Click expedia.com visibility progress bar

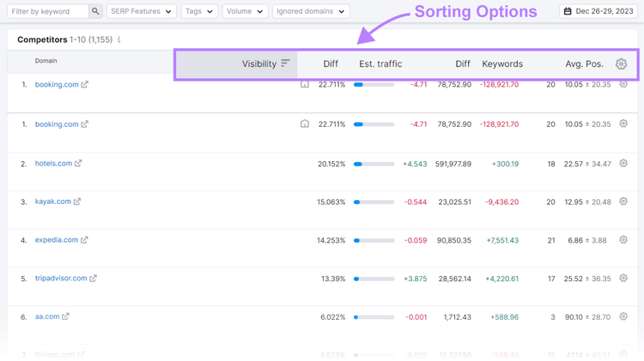[x=374, y=240]
